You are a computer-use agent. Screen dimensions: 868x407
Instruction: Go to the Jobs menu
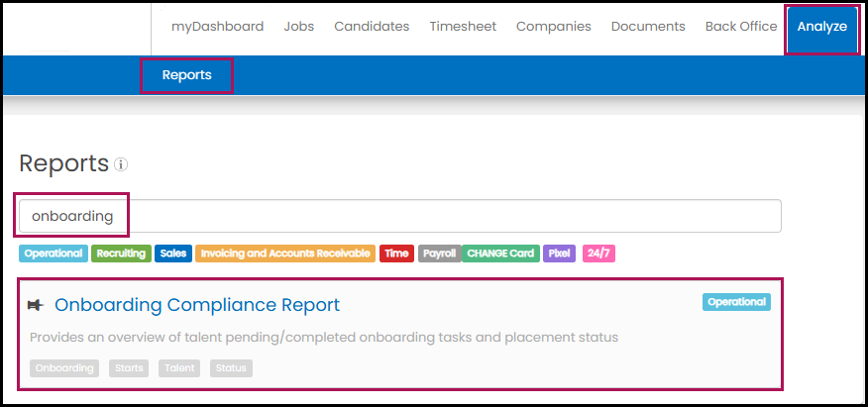click(x=299, y=27)
